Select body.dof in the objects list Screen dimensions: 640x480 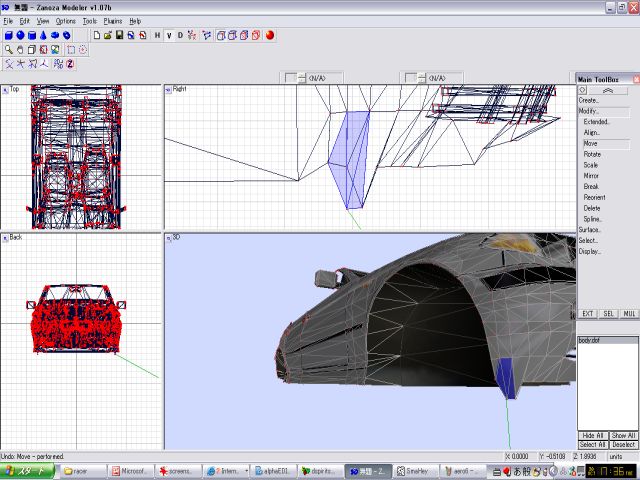click(589, 342)
